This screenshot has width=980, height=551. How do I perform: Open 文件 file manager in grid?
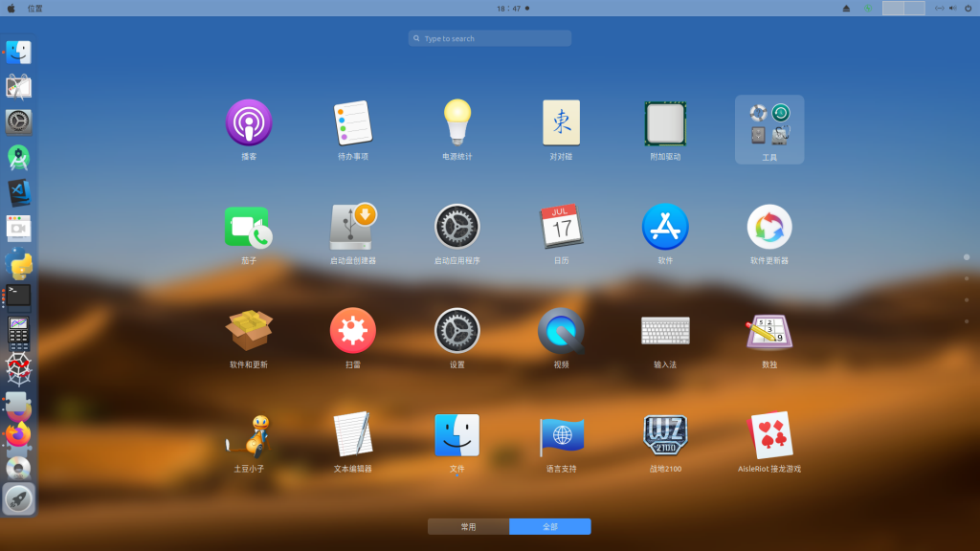coord(457,435)
